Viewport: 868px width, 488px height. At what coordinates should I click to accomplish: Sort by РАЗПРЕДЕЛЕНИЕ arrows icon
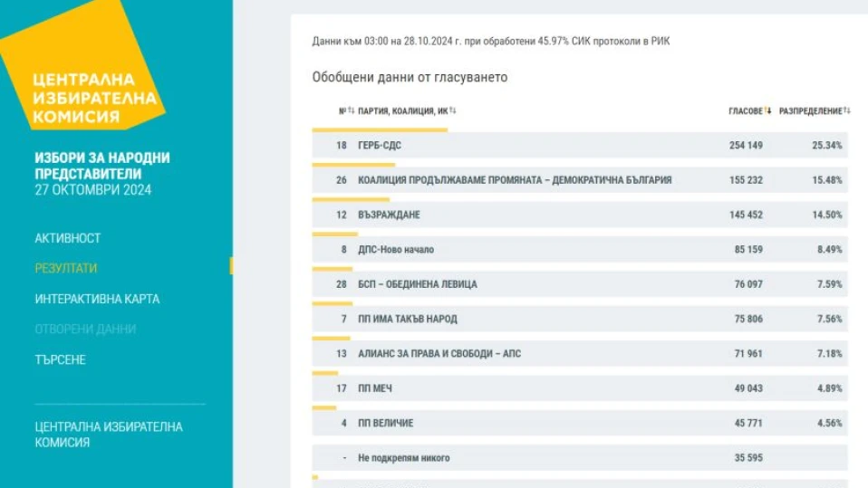[x=847, y=110]
